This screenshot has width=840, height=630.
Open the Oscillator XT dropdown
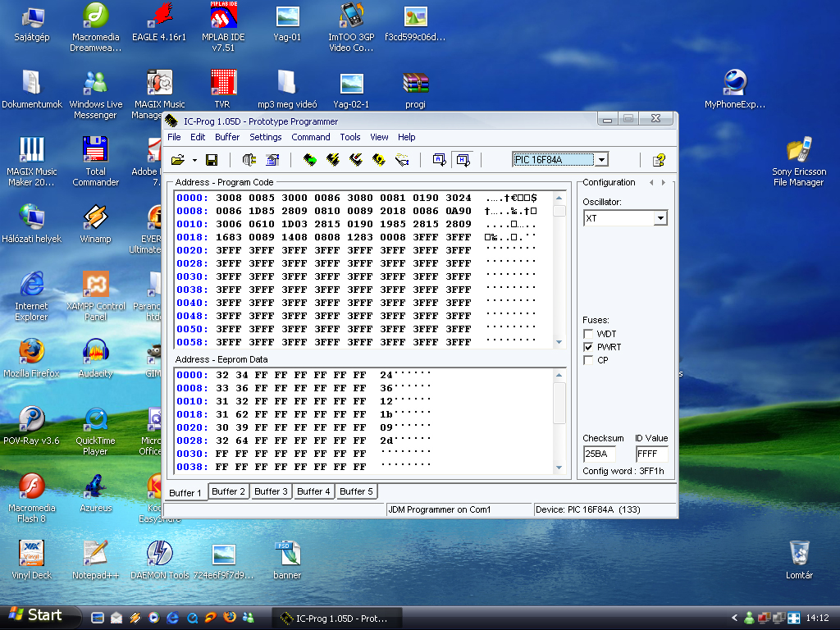point(660,218)
